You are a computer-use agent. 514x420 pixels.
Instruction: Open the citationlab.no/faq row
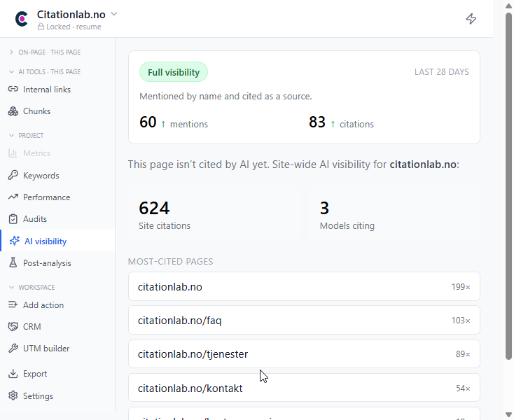[x=304, y=320]
